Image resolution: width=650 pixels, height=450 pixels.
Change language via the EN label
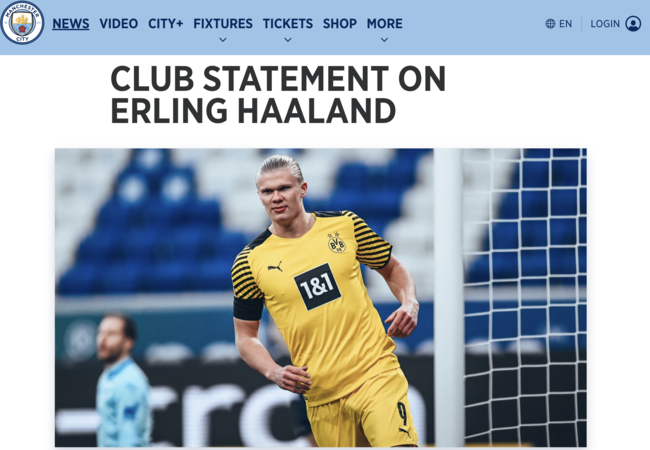click(565, 24)
